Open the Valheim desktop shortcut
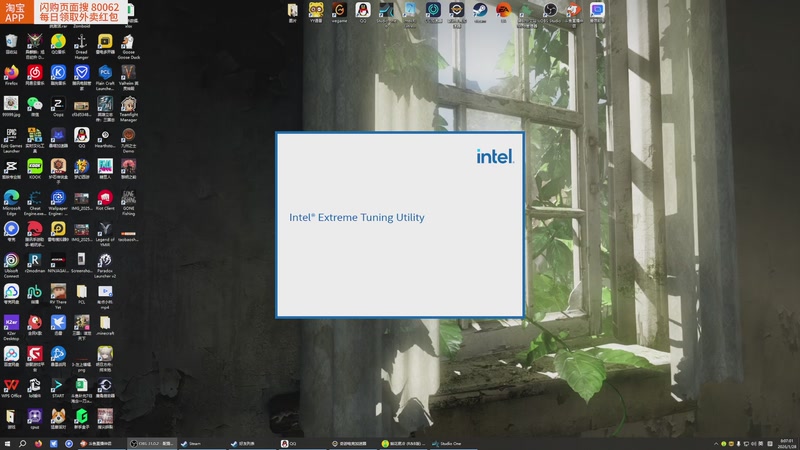 coord(129,77)
